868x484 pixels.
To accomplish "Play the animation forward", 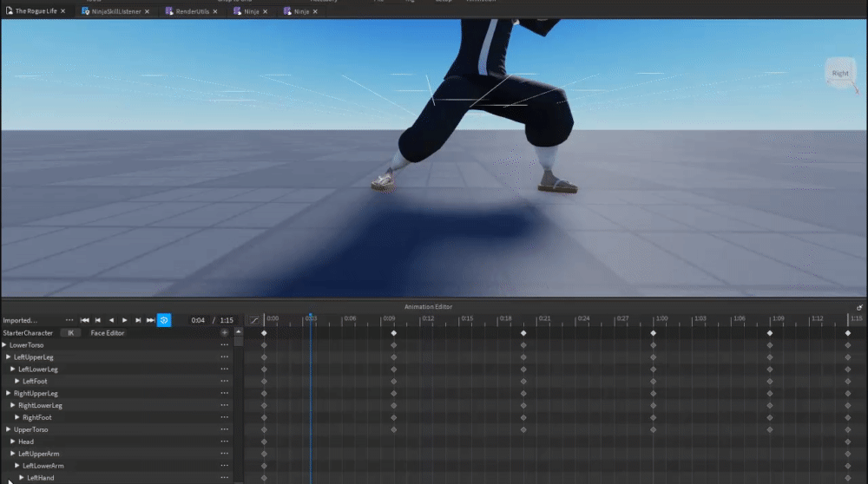I will click(x=124, y=320).
